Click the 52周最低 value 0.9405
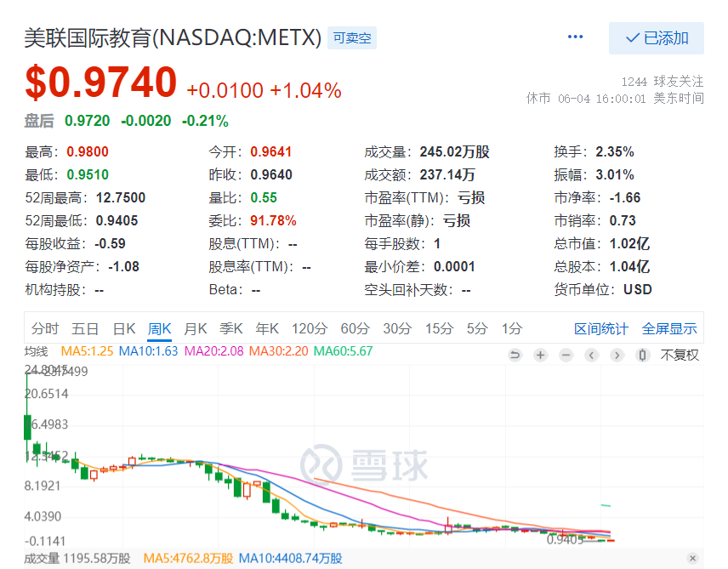 117,220
